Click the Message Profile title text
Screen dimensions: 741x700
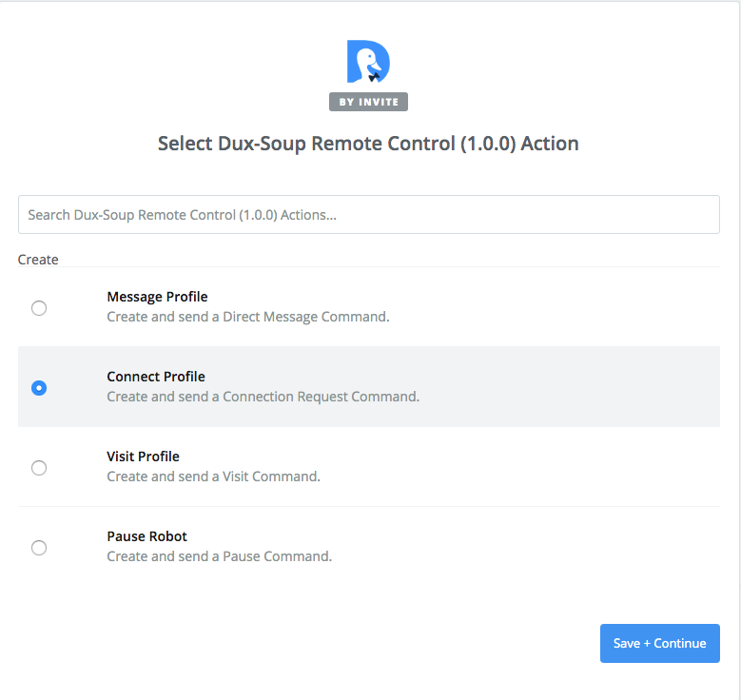click(157, 297)
